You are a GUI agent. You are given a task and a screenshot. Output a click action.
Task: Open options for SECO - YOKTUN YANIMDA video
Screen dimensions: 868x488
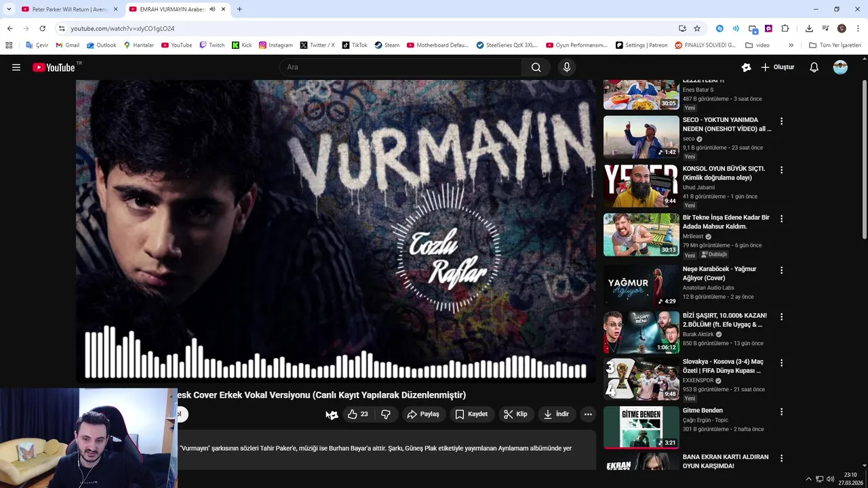781,121
